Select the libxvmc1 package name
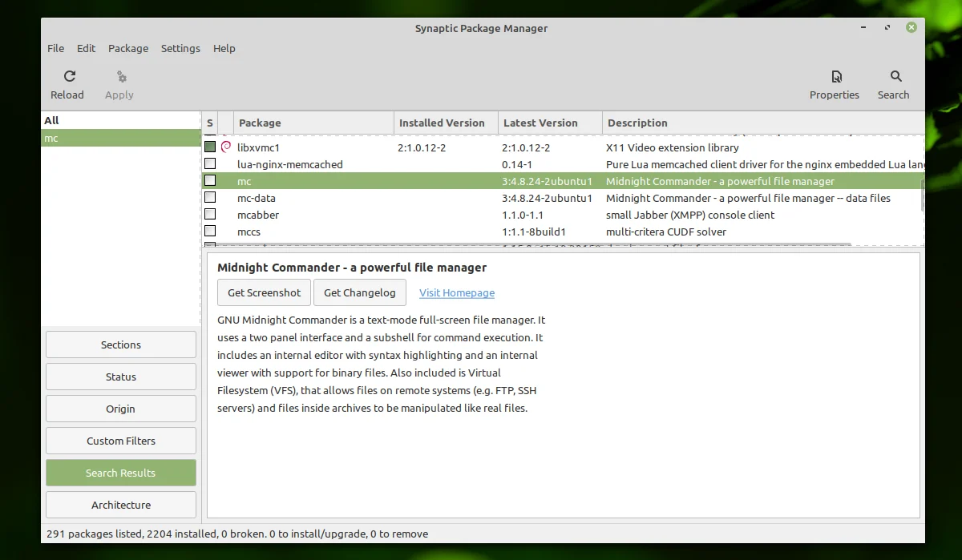This screenshot has height=560, width=962. click(258, 147)
